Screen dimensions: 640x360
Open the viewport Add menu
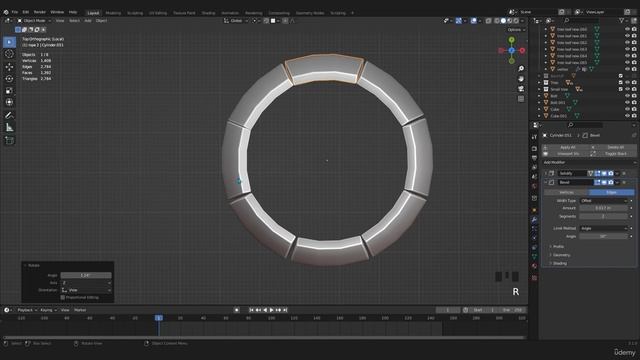click(88, 20)
